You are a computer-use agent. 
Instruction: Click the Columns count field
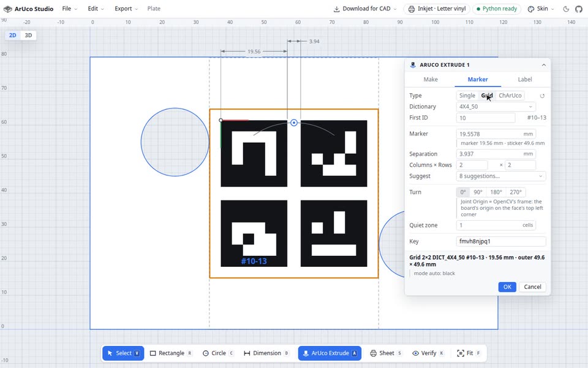coord(472,165)
